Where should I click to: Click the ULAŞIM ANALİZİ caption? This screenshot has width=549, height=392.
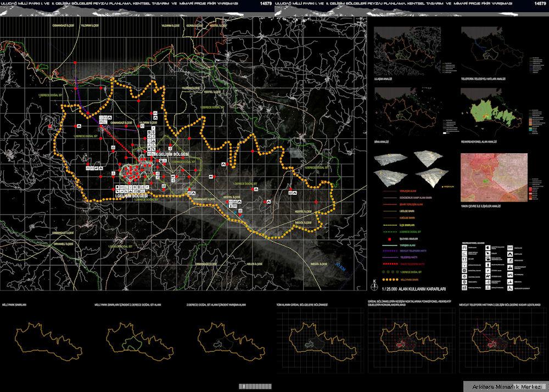point(383,80)
